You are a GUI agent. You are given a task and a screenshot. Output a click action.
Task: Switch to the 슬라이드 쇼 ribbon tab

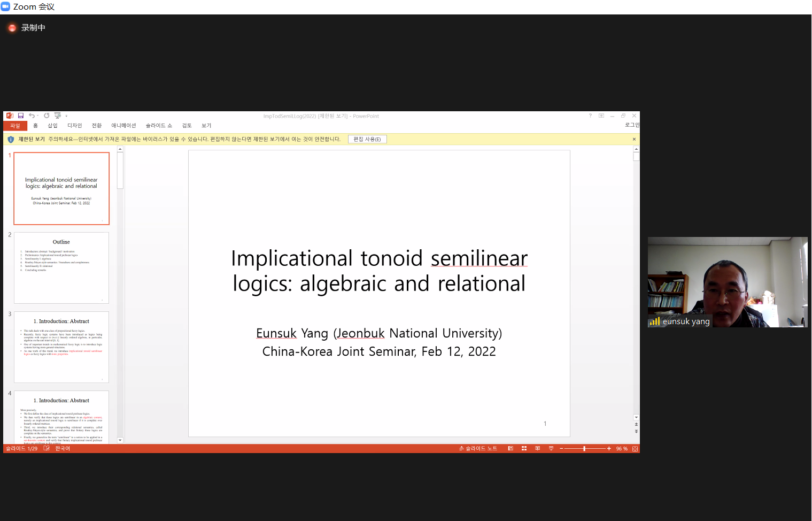click(x=159, y=126)
